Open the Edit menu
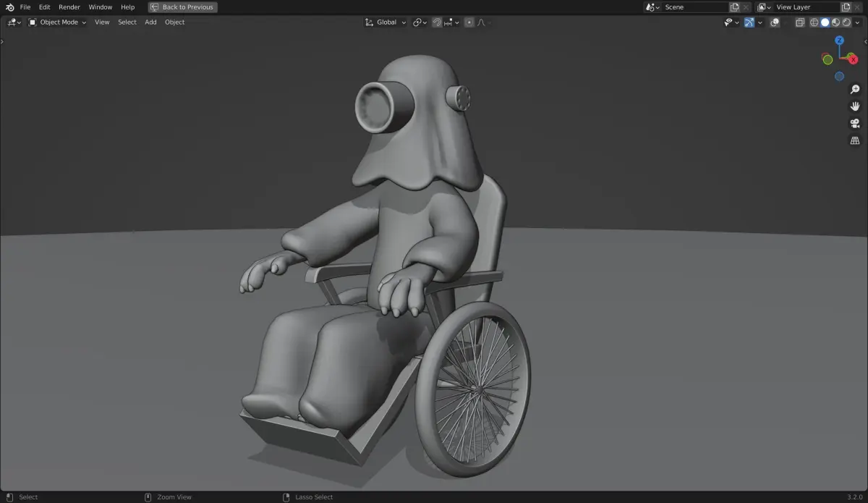The image size is (868, 503). coord(45,7)
